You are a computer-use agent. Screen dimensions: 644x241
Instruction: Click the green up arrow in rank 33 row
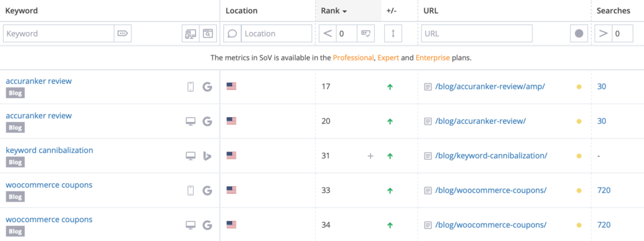(390, 191)
